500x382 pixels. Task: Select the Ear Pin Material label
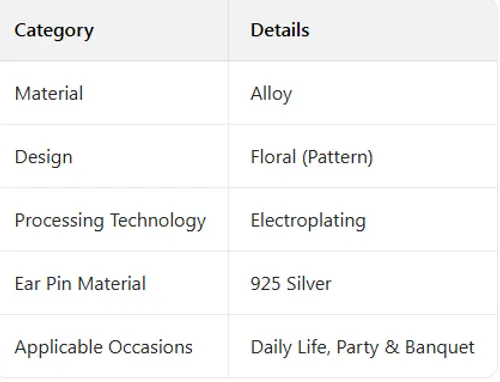[x=80, y=284]
